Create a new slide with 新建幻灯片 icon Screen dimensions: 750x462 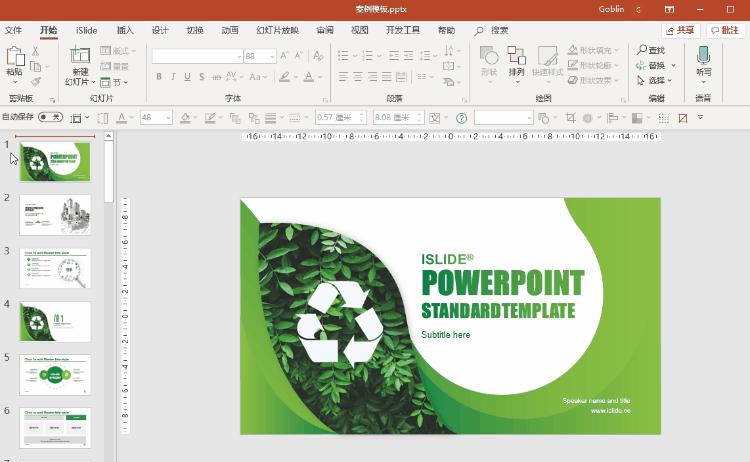click(80, 56)
